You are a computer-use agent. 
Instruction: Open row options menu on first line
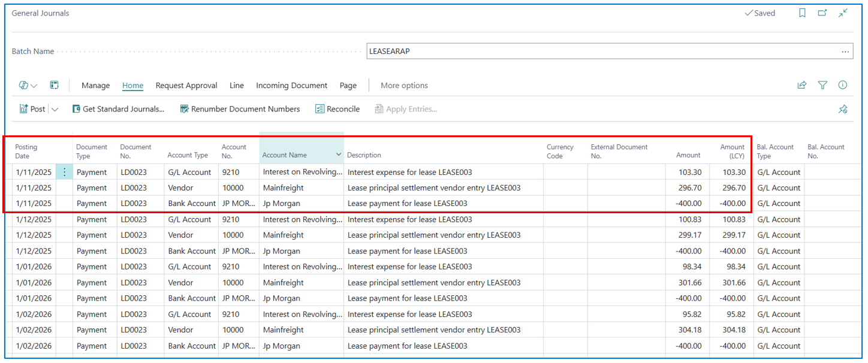[x=65, y=173]
